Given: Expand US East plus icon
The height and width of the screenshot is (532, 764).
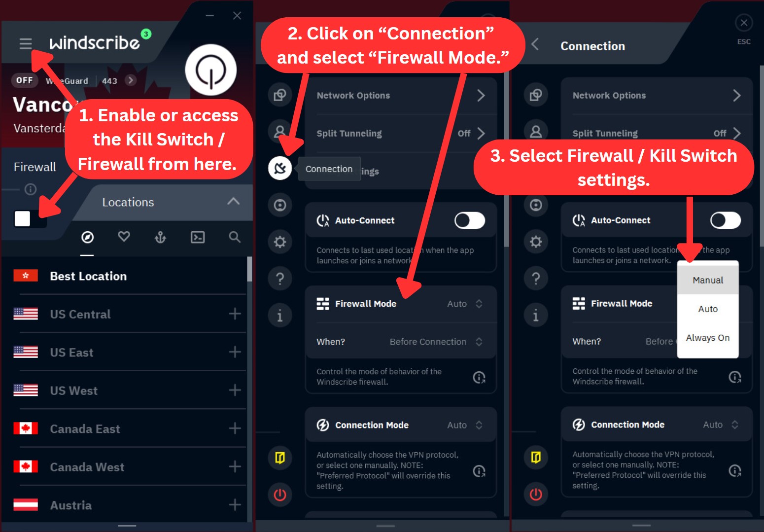Looking at the screenshot, I should pyautogui.click(x=235, y=352).
